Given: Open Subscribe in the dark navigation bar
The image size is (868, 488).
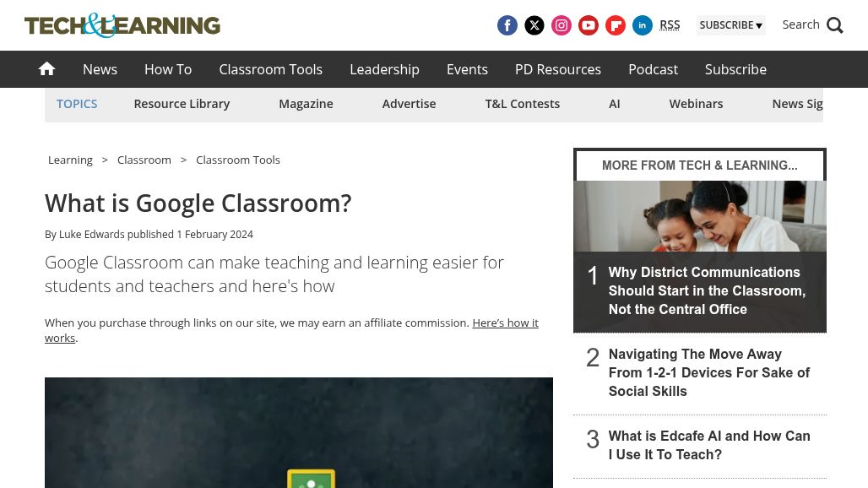Looking at the screenshot, I should click(x=735, y=69).
